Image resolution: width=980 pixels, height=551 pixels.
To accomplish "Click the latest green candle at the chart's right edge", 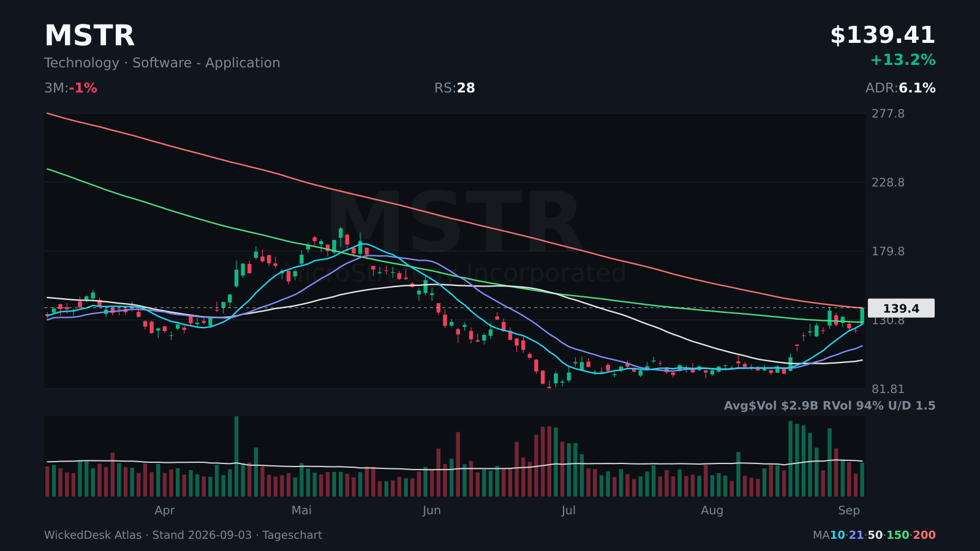I will tap(862, 315).
